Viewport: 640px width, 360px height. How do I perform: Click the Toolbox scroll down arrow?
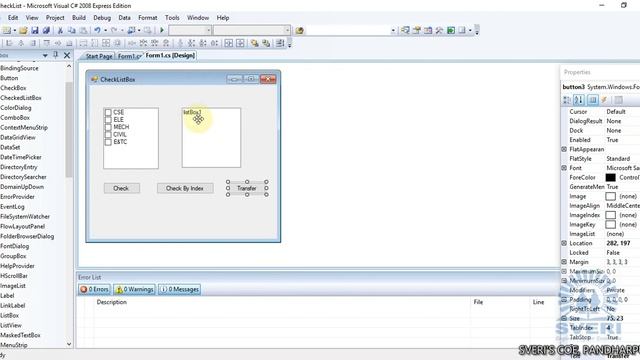(69, 344)
